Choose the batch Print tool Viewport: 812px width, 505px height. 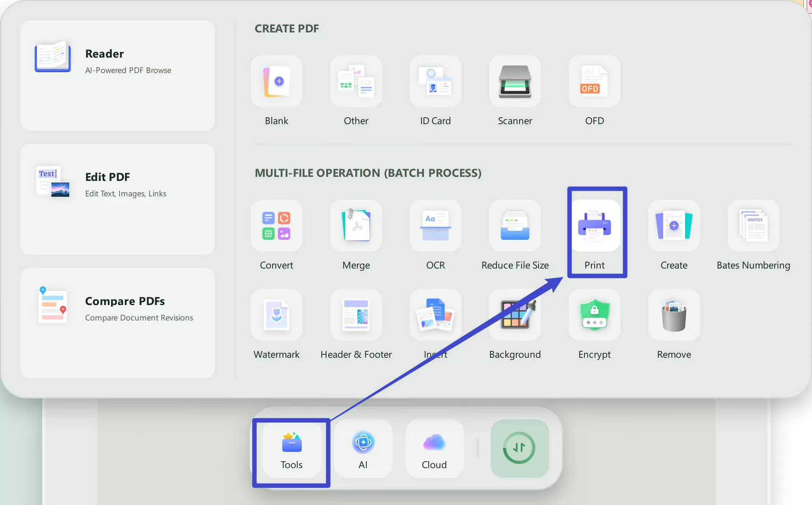pyautogui.click(x=594, y=226)
